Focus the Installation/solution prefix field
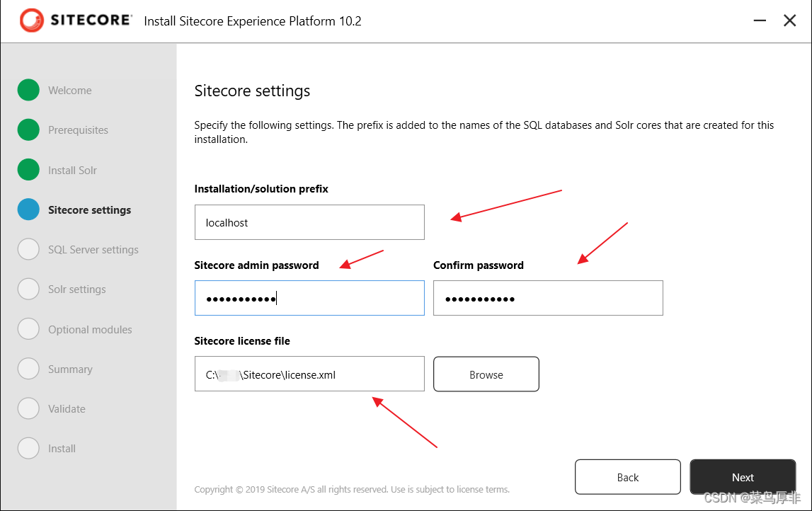This screenshot has height=511, width=812. click(x=309, y=222)
